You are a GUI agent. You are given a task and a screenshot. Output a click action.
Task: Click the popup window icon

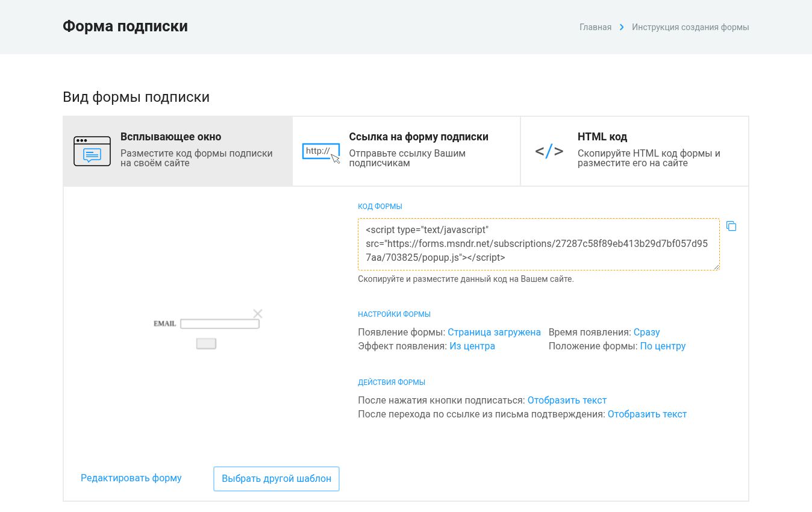click(x=92, y=151)
